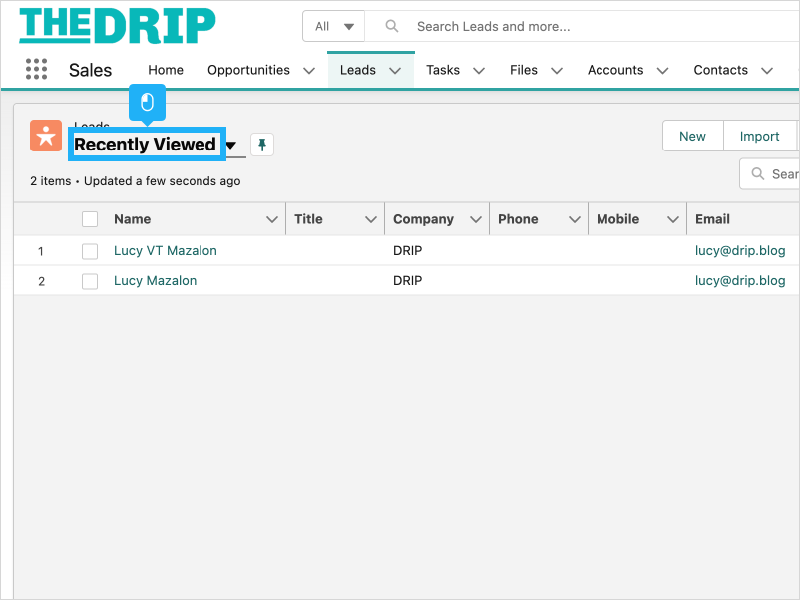Open the Contacts tab

720,70
